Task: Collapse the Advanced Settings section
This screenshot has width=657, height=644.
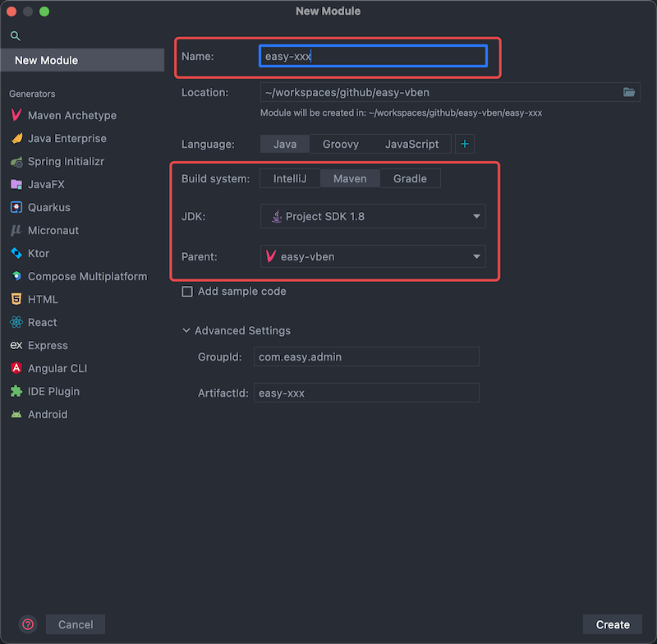Action: [186, 330]
